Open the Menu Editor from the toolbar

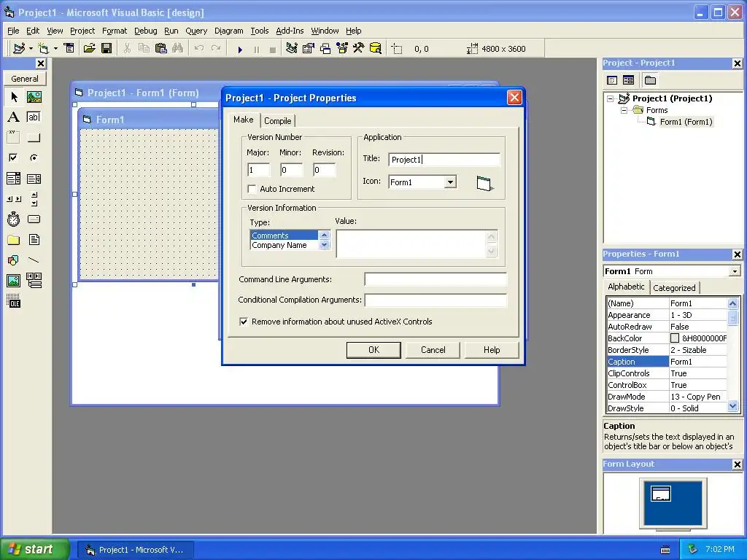69,49
